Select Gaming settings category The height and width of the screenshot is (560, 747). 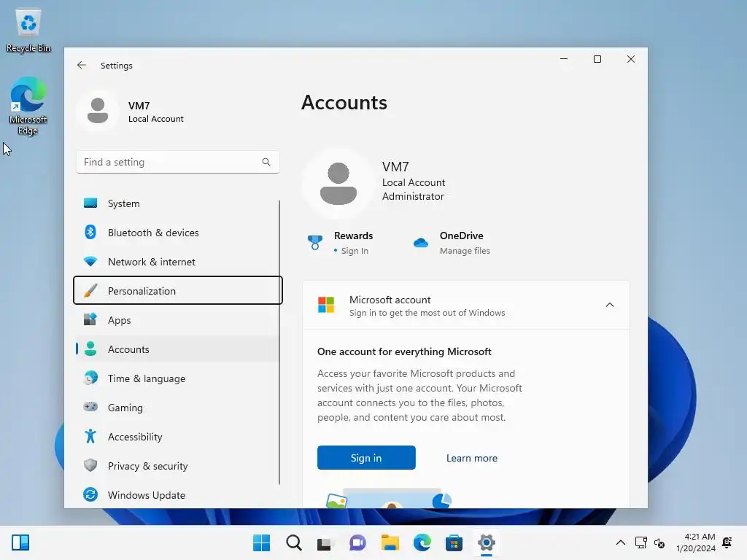tap(177, 407)
